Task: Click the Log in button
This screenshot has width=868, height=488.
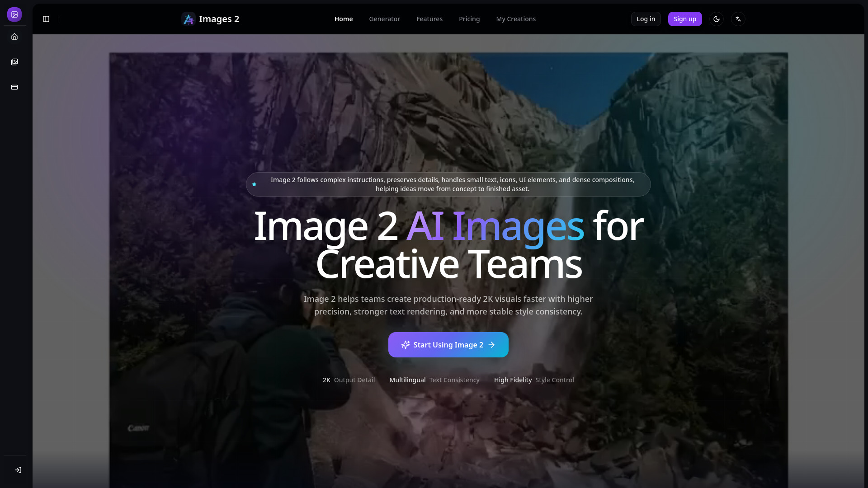Action: coord(646,19)
